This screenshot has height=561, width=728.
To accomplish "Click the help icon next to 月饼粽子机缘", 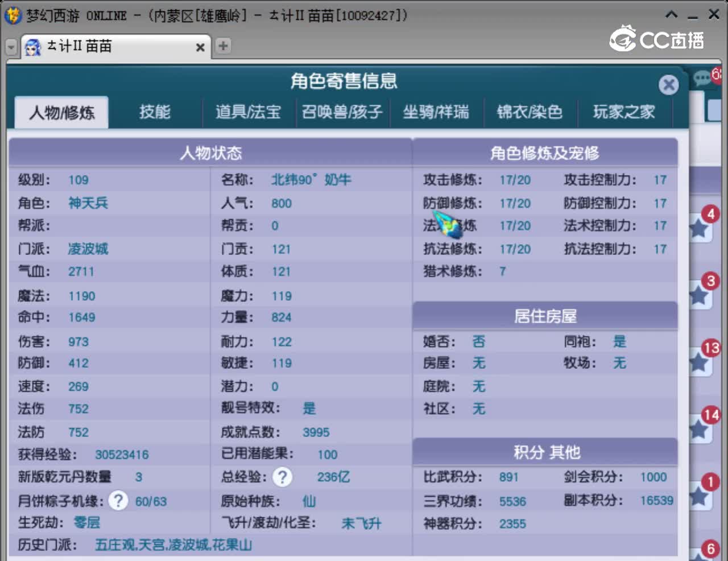I will click(118, 501).
